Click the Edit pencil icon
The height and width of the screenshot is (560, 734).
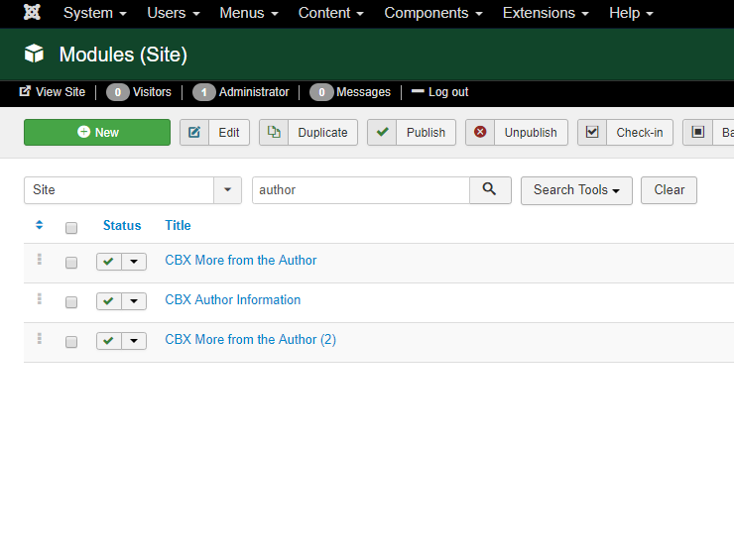(x=194, y=133)
